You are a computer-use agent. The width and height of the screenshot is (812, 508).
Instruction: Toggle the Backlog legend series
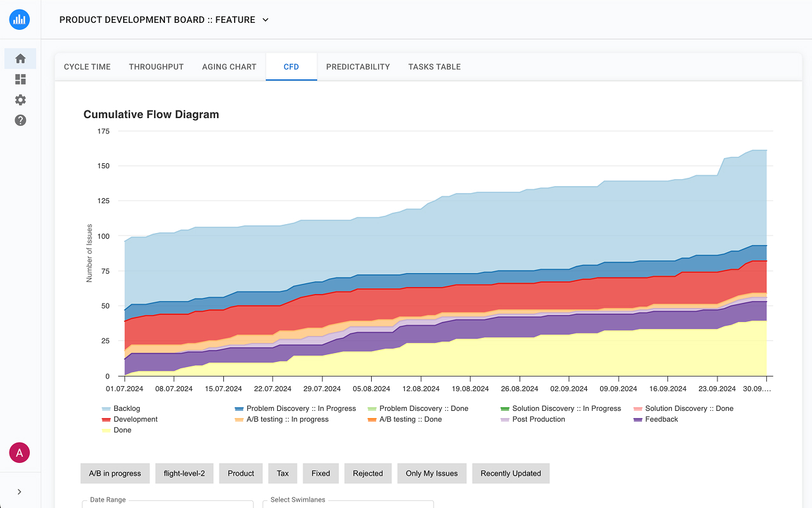(x=121, y=408)
